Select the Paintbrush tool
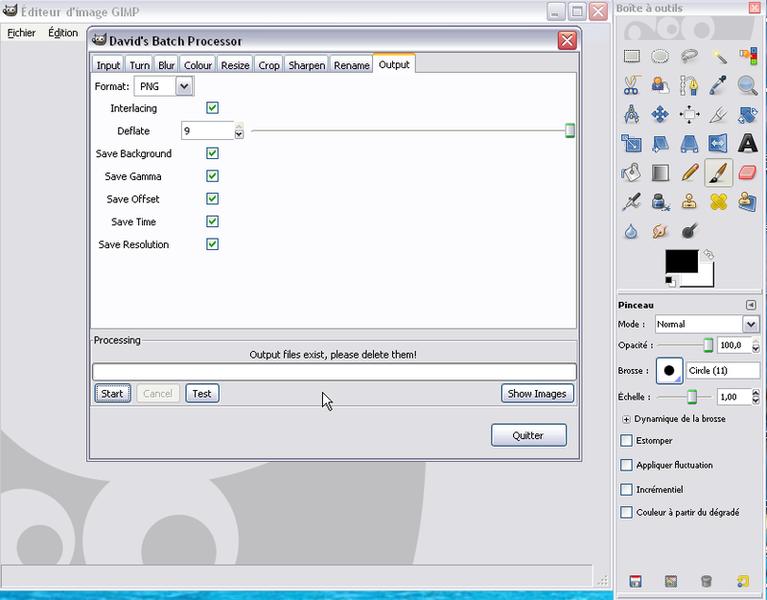 click(719, 173)
